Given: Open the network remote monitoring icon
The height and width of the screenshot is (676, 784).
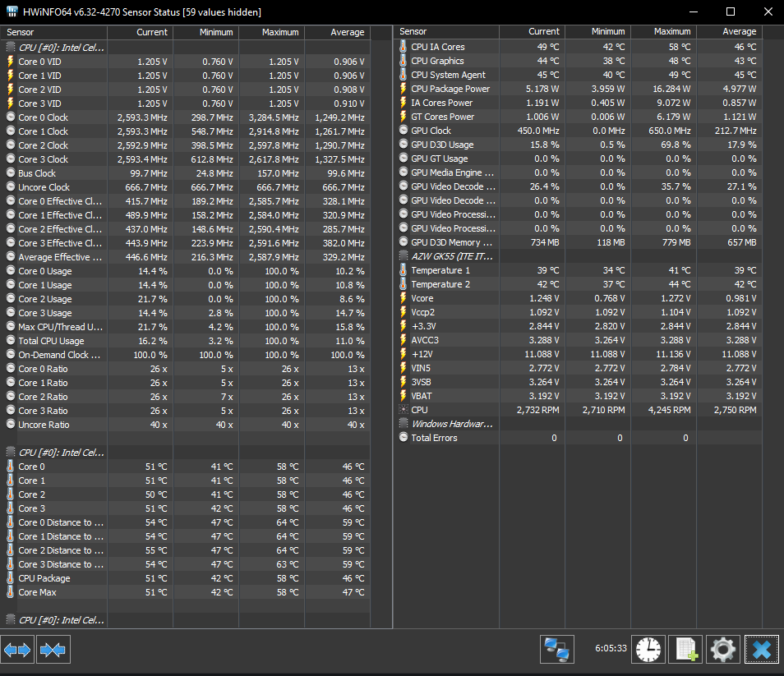Looking at the screenshot, I should 557,650.
